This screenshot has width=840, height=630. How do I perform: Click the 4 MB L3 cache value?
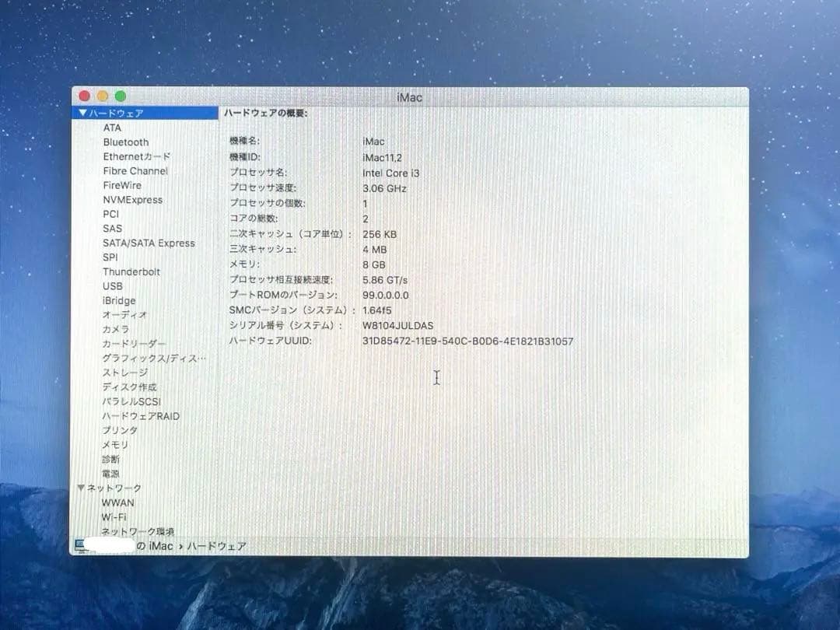[x=374, y=250]
